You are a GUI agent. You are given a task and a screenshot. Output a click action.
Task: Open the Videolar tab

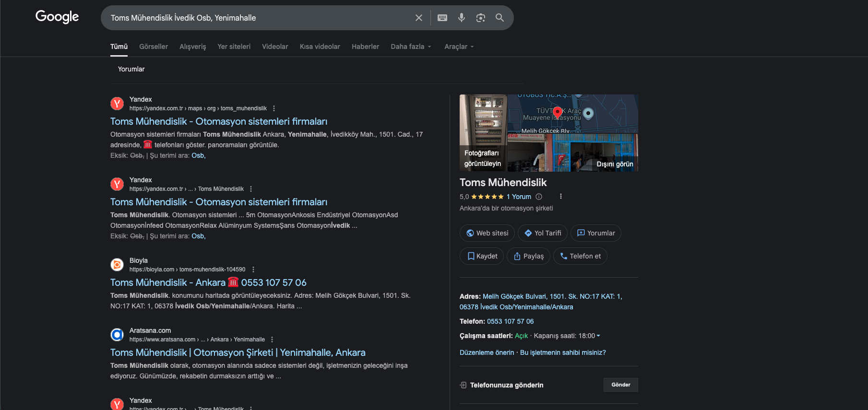tap(275, 47)
